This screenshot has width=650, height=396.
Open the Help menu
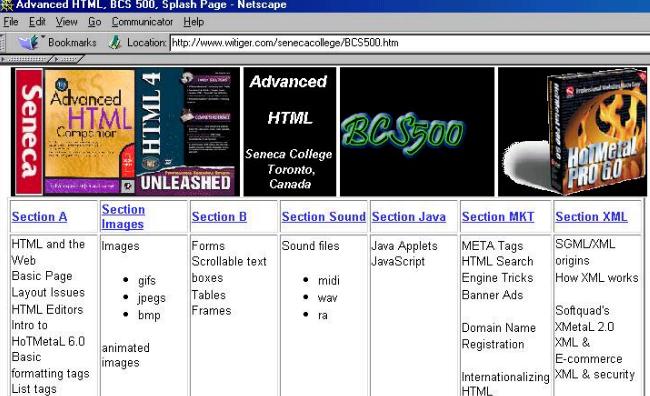194,22
